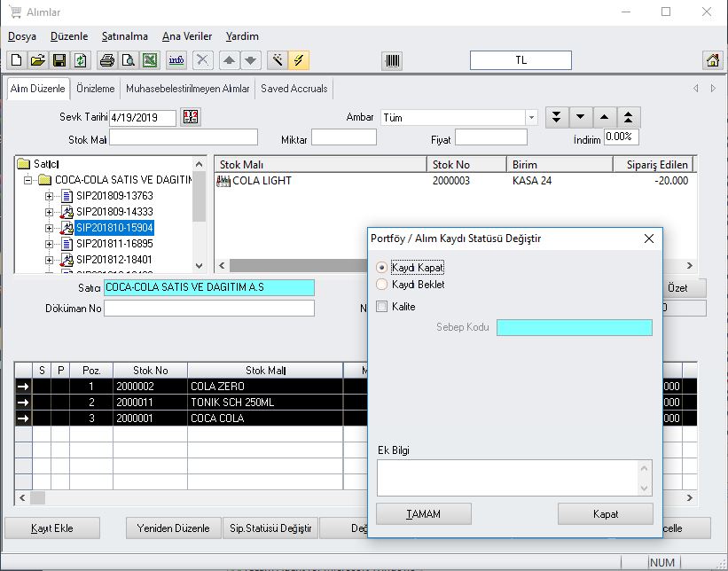
Task: Click the Save diskette toolbar icon
Action: point(59,60)
